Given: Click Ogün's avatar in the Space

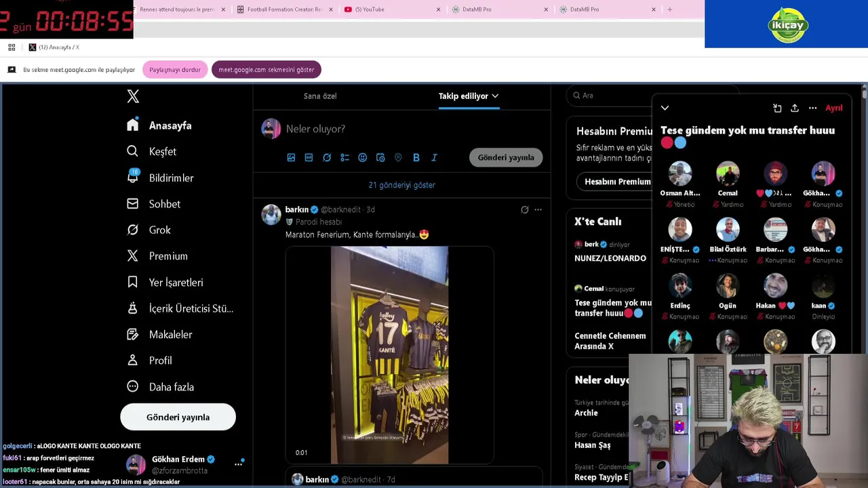Looking at the screenshot, I should pyautogui.click(x=728, y=286).
